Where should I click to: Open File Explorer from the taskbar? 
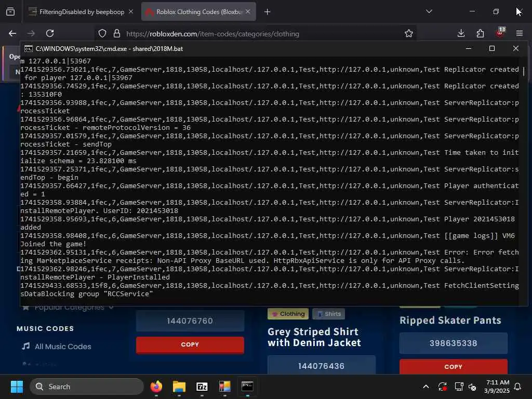pos(179,387)
